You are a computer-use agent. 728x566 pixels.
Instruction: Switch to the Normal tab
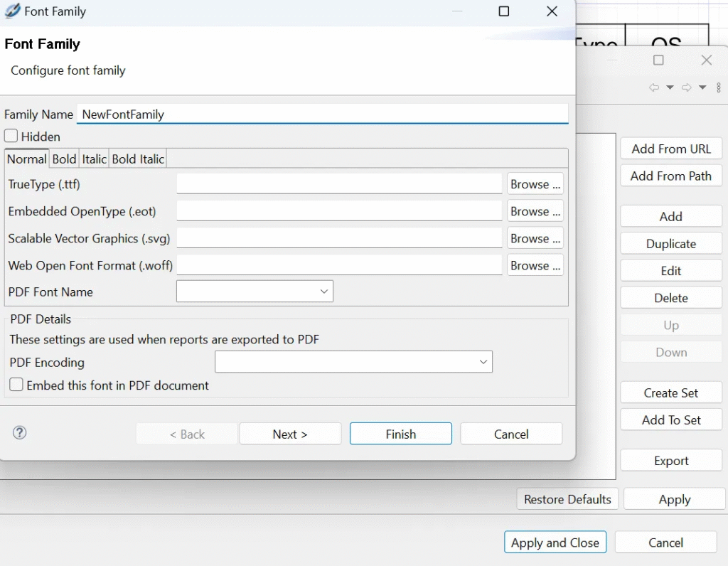(26, 159)
